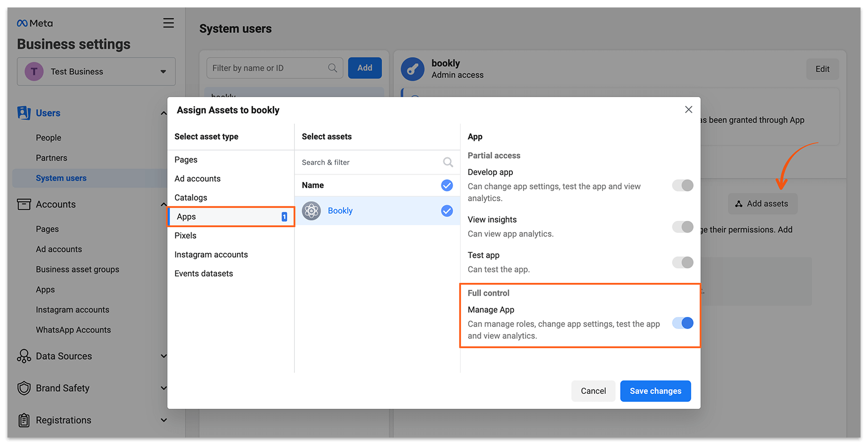Expand the Data Sources section chevron
The height and width of the screenshot is (445, 868).
pyautogui.click(x=164, y=356)
